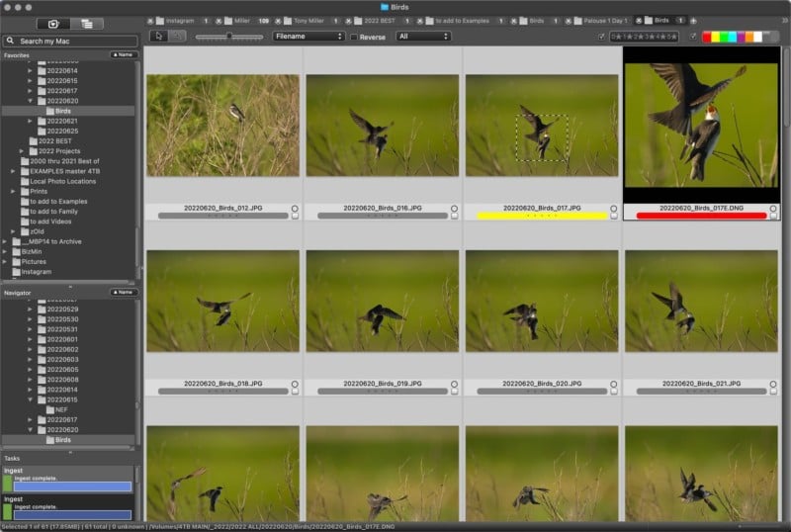Open the Favorites Name sort dropdown
The image size is (791, 532).
[x=123, y=54]
